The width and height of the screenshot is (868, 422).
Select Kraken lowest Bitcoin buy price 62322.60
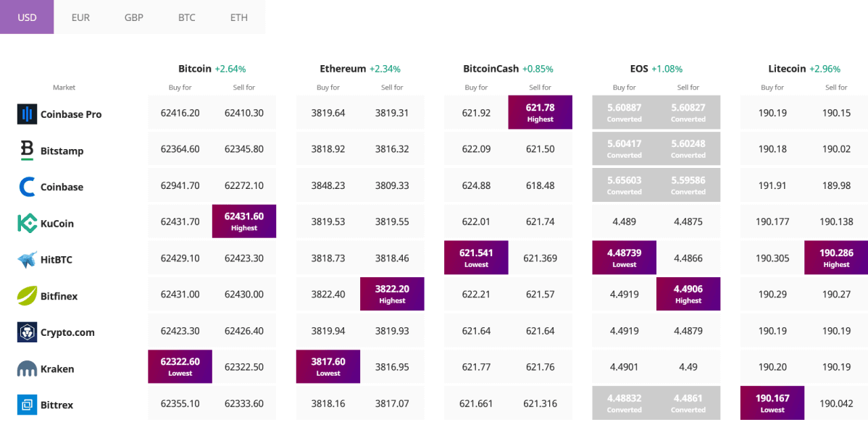pos(180,367)
